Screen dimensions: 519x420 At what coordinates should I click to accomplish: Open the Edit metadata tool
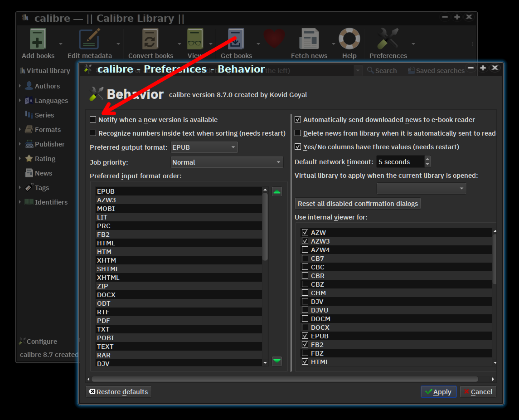pos(89,39)
